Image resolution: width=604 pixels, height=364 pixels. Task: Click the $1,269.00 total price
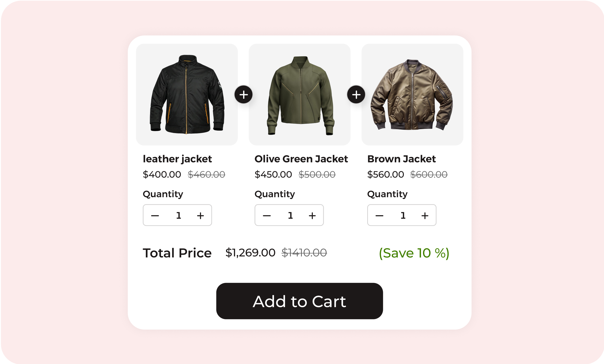(250, 253)
